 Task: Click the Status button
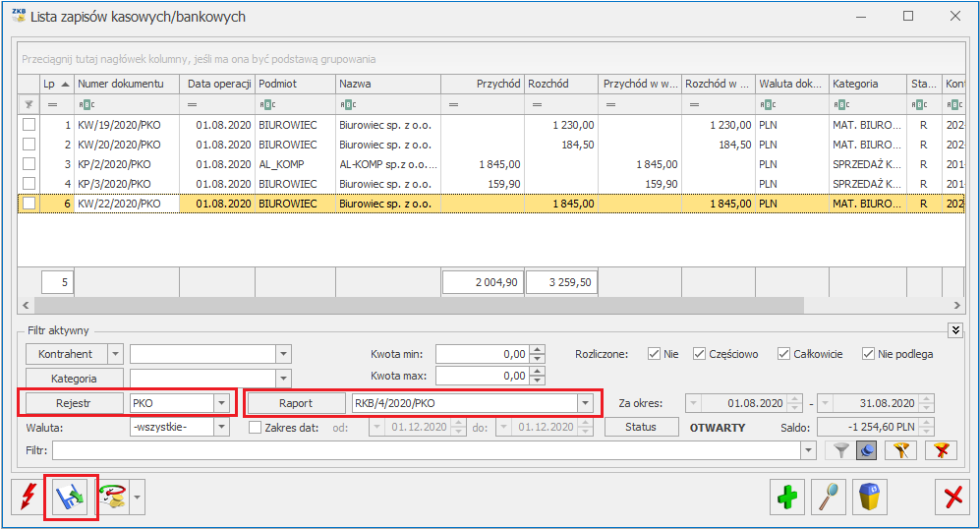[641, 427]
